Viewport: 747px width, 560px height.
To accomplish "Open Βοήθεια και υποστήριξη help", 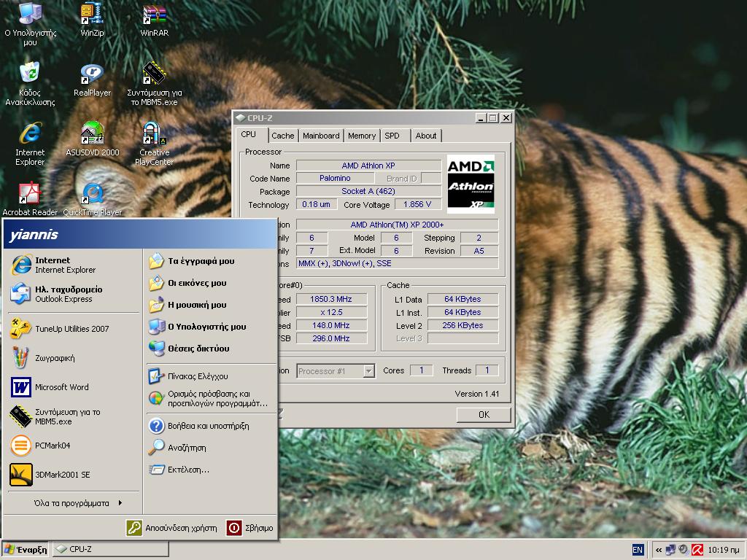I will (209, 426).
